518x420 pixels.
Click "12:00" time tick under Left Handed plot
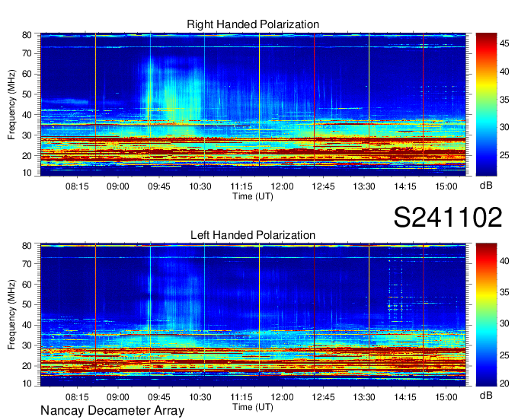click(x=282, y=397)
